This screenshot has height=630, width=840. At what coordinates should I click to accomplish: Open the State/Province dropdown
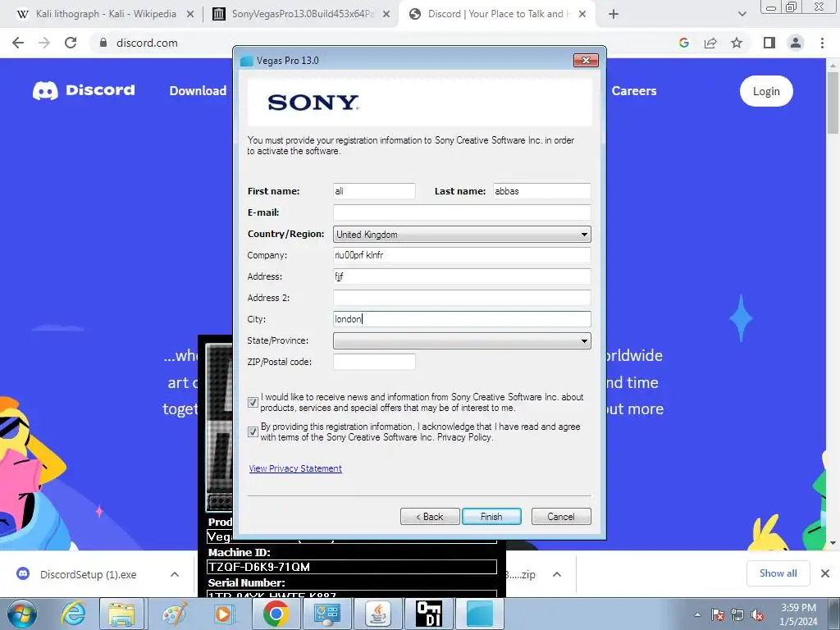(462, 340)
